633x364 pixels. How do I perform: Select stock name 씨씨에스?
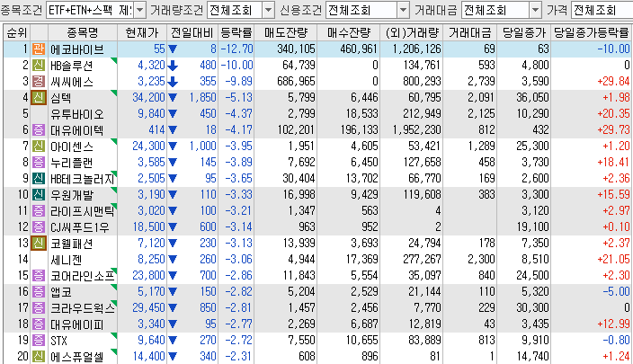pos(71,82)
